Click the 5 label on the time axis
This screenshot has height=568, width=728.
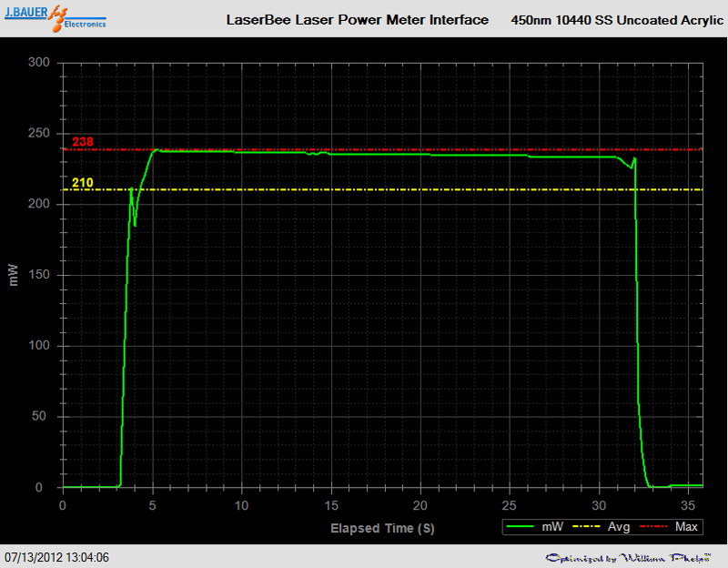[x=152, y=505]
